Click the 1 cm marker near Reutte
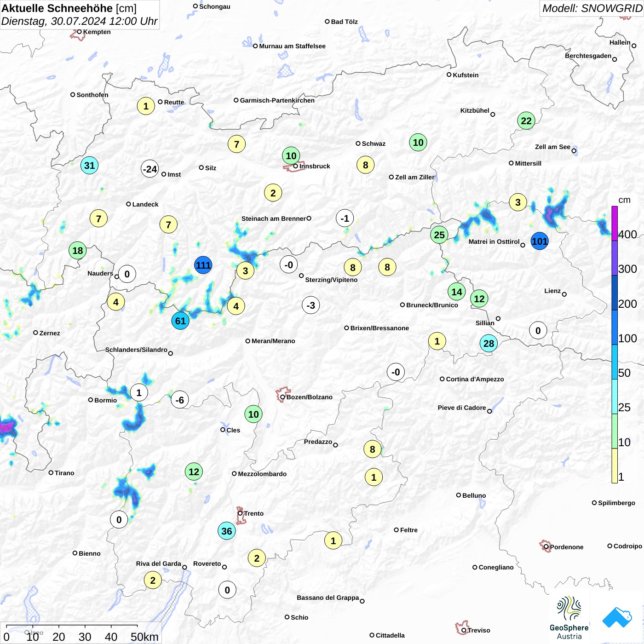This screenshot has height=644, width=644. tap(146, 106)
